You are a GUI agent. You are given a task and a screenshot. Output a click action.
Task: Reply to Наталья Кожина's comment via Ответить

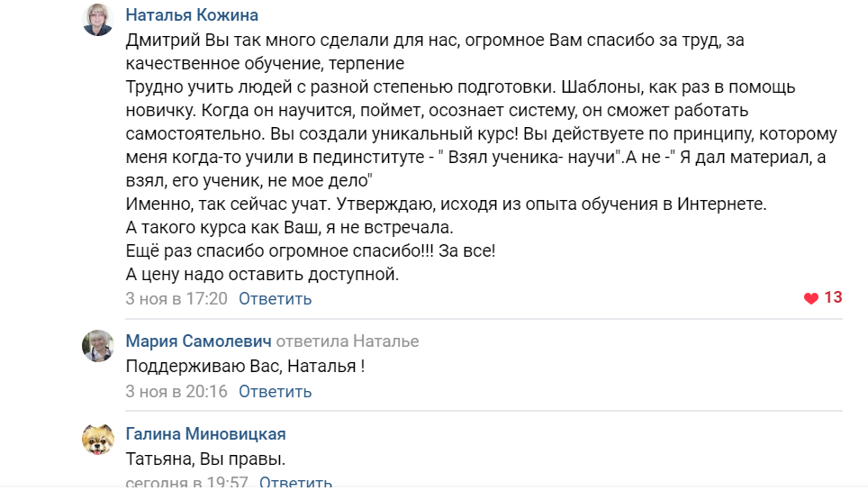(276, 299)
